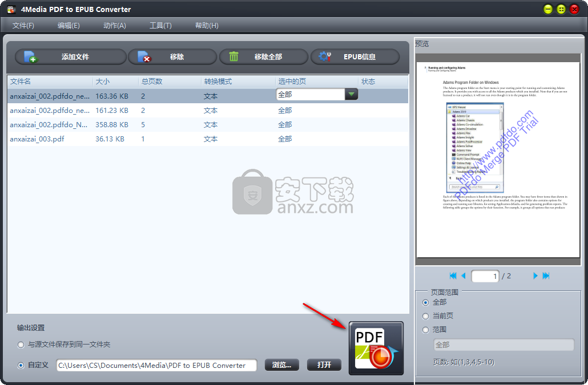Choose the All pages range option
Screen dimensions: 588x385
(426, 303)
